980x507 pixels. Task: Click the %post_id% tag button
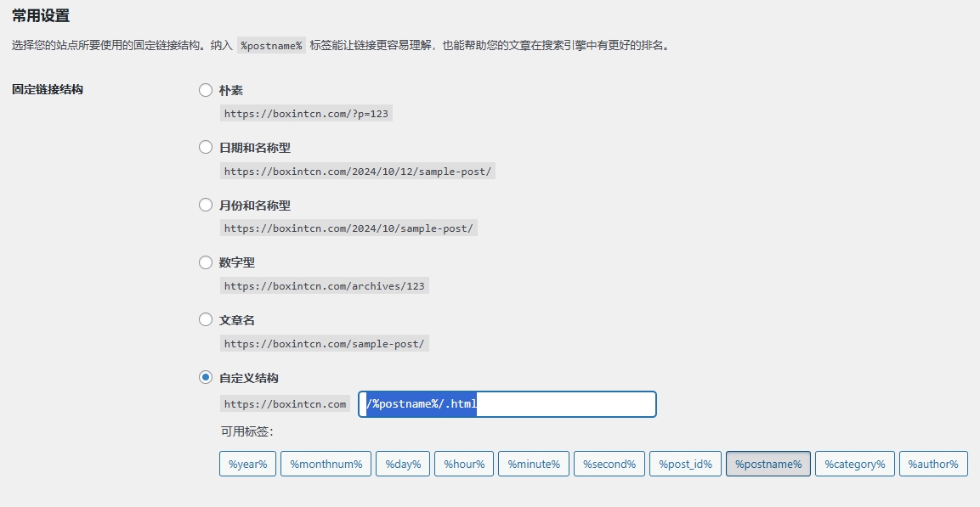[x=685, y=464]
